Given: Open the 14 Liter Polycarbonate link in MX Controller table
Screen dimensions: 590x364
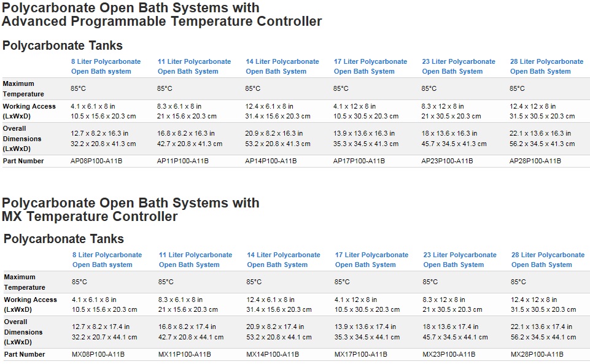Looking at the screenshot, I should coord(284,260).
